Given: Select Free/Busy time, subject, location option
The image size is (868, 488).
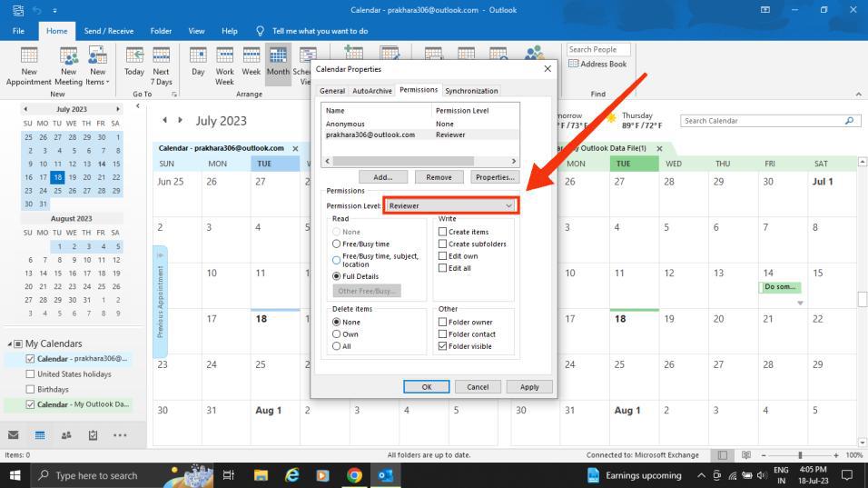Looking at the screenshot, I should (x=336, y=260).
